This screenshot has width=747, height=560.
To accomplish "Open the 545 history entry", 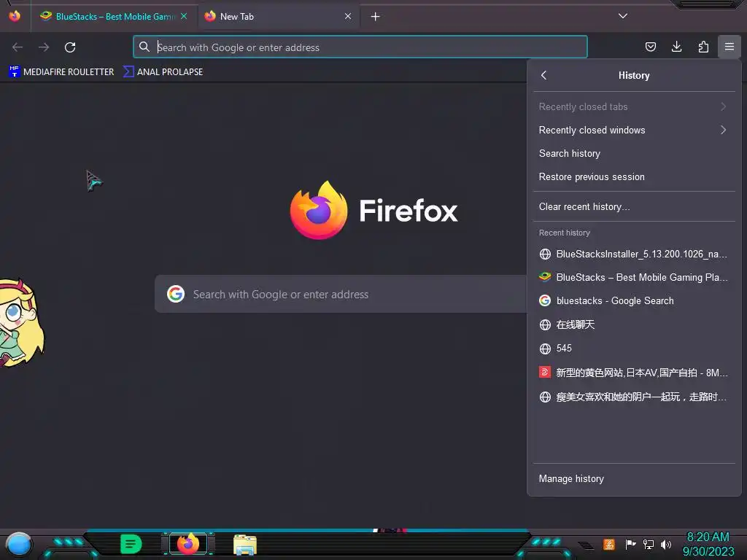I will [x=634, y=348].
